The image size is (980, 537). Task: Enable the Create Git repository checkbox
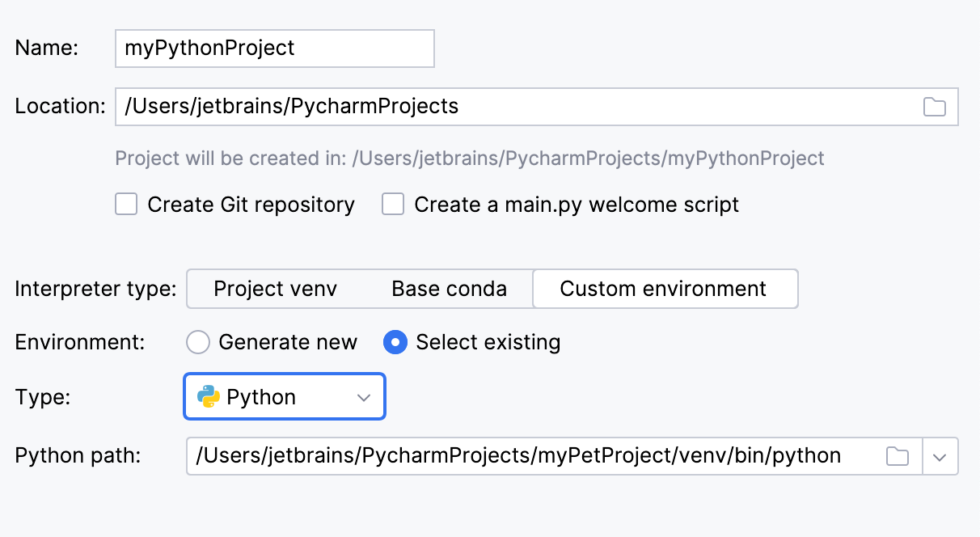[x=126, y=205]
